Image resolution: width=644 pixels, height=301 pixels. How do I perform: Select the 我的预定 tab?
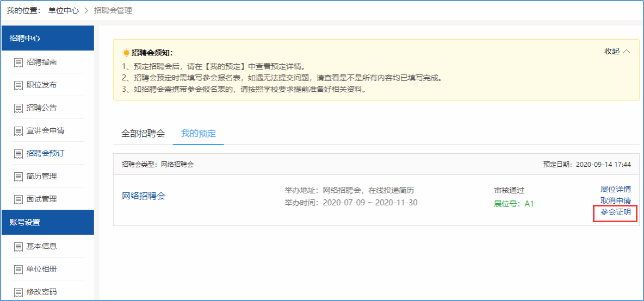[x=198, y=133]
